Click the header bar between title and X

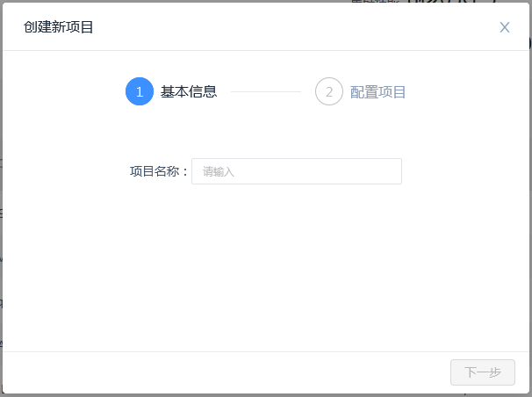click(290, 27)
